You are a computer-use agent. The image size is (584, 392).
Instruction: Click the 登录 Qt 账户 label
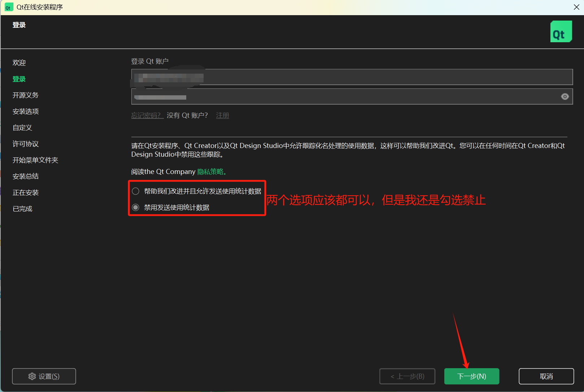click(150, 61)
